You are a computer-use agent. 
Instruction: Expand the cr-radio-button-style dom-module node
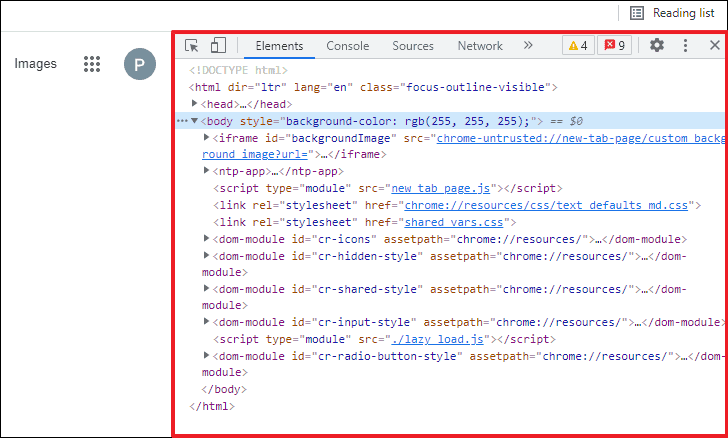[207, 355]
